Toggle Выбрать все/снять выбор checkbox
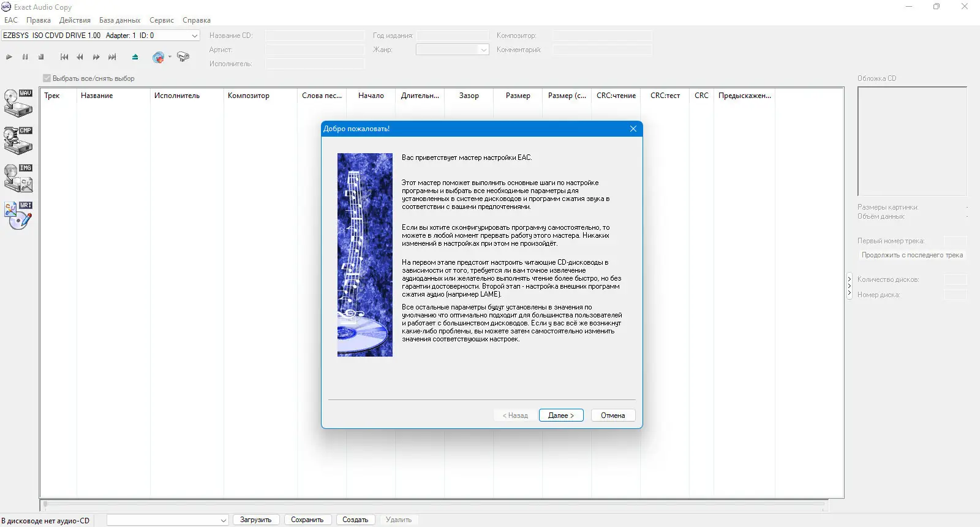 [x=47, y=78]
